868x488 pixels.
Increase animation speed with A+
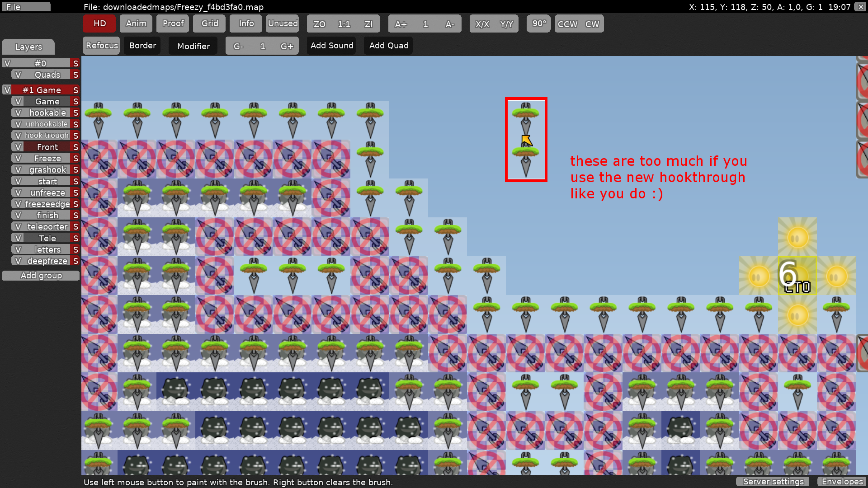pos(401,24)
